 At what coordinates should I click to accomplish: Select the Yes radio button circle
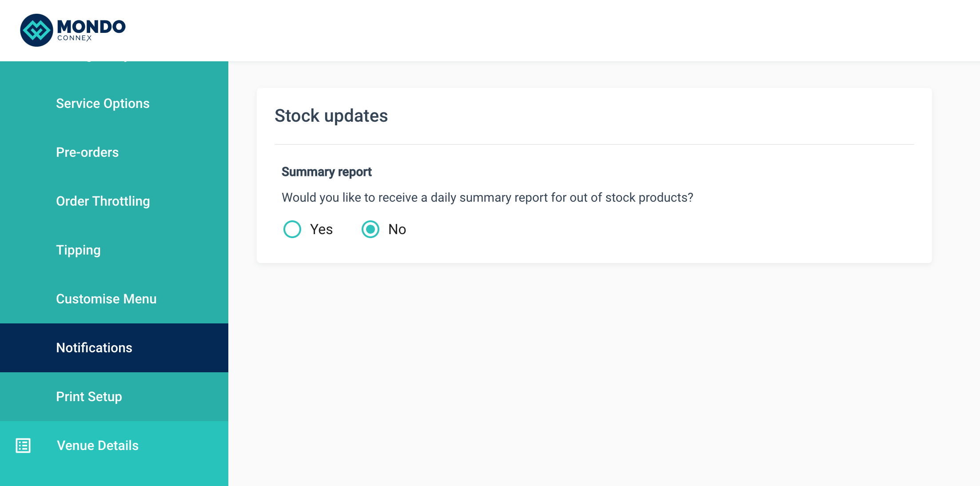pos(292,229)
